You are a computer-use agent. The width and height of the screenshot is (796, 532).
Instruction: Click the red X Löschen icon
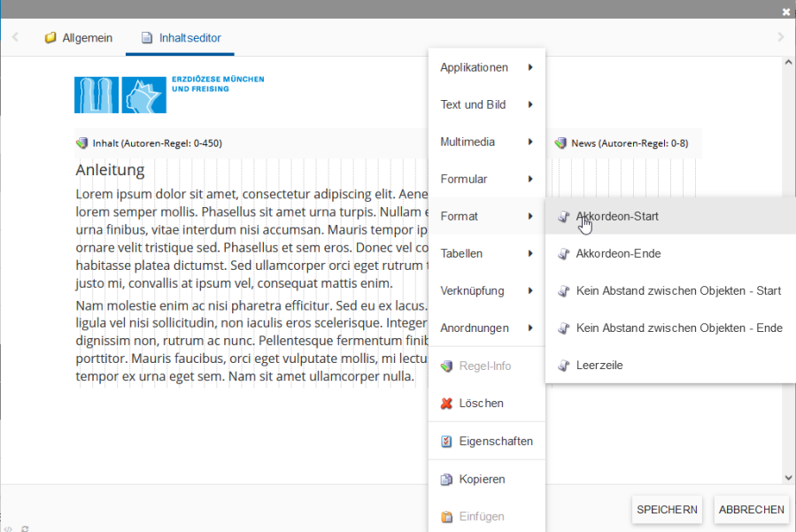click(446, 404)
